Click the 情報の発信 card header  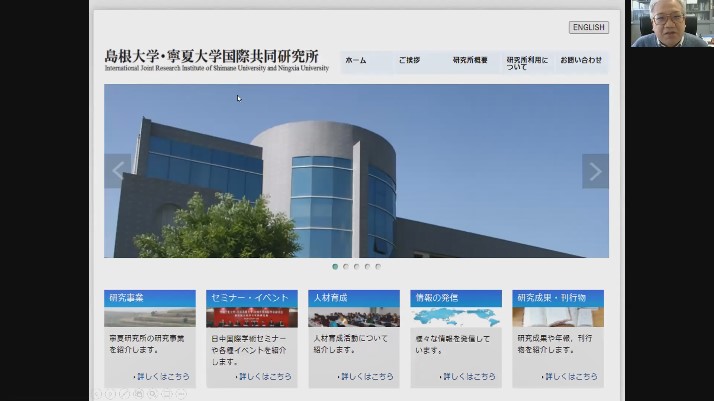pyautogui.click(x=456, y=298)
